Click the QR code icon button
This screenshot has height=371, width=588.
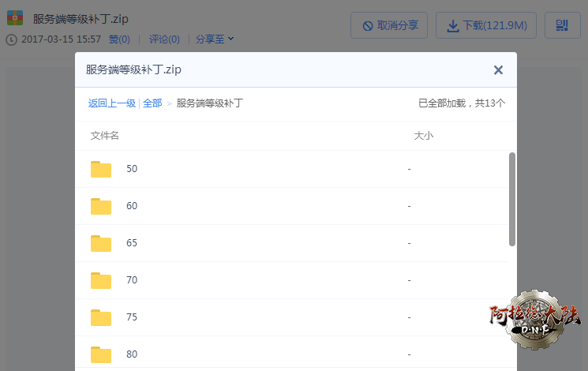click(562, 26)
